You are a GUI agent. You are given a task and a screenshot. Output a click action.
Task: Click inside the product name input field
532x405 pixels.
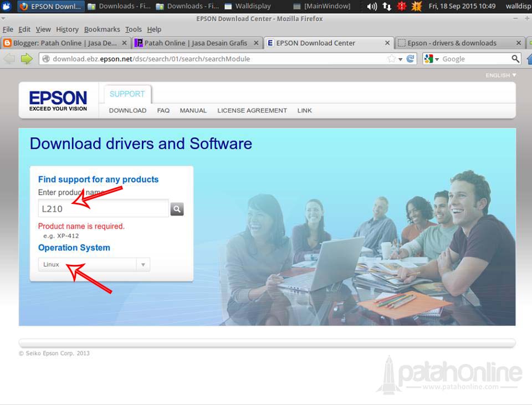(103, 208)
